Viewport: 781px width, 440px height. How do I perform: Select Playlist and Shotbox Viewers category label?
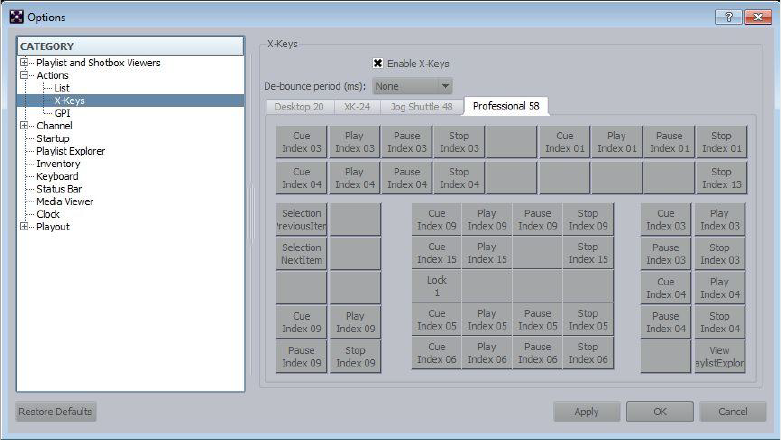98,62
